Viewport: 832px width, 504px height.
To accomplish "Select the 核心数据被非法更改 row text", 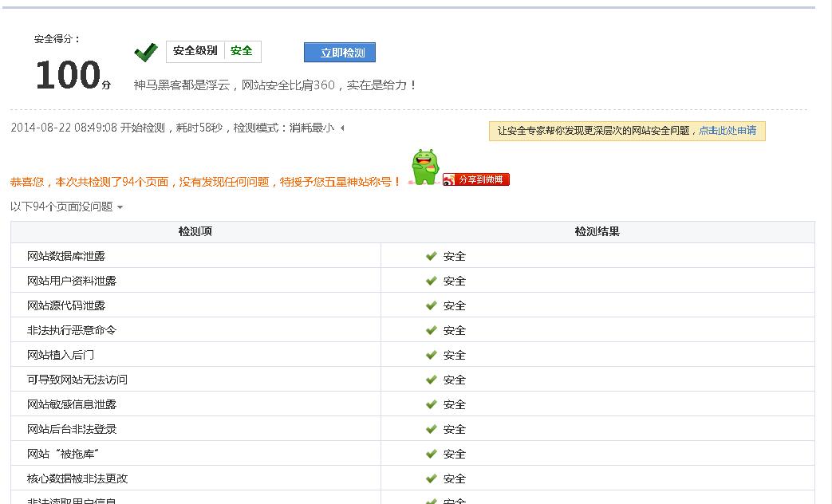I will tap(77, 478).
